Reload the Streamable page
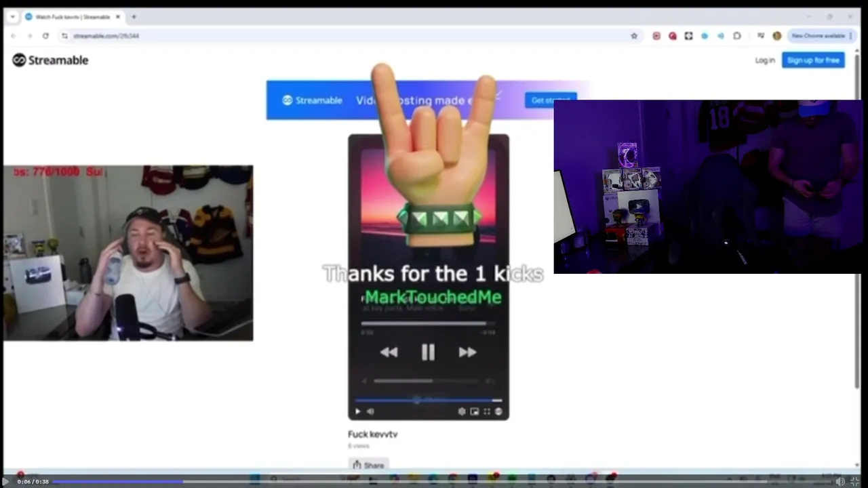Image resolution: width=868 pixels, height=488 pixels. (x=45, y=36)
